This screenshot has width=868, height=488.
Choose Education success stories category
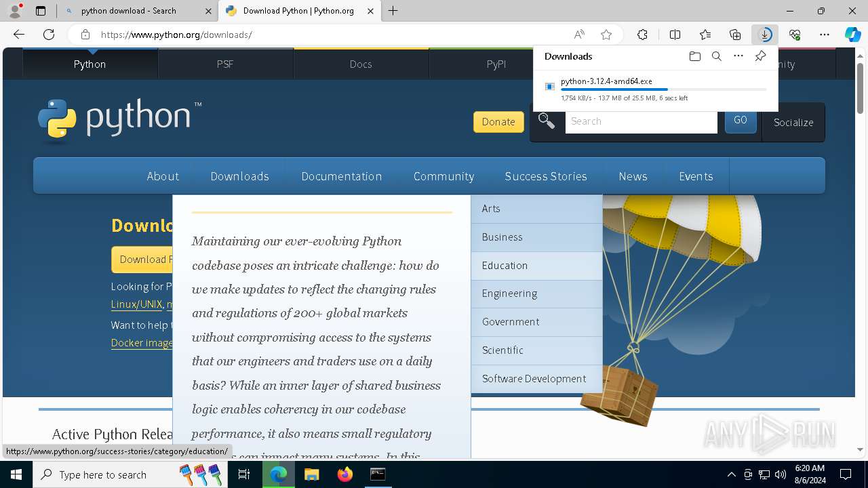(x=536, y=266)
